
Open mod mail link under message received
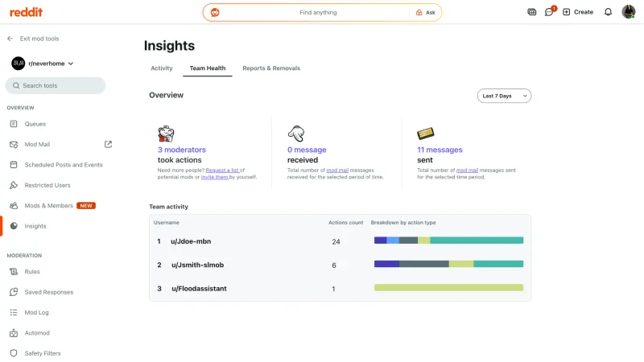337,171
